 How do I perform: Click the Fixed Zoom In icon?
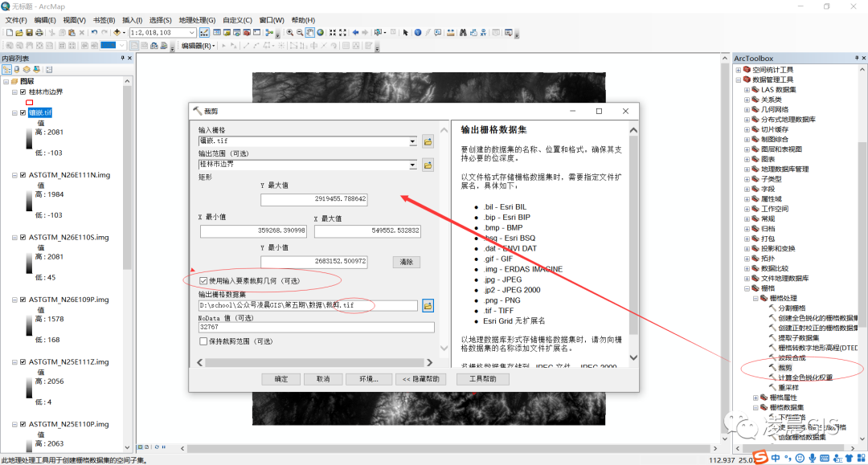point(333,33)
